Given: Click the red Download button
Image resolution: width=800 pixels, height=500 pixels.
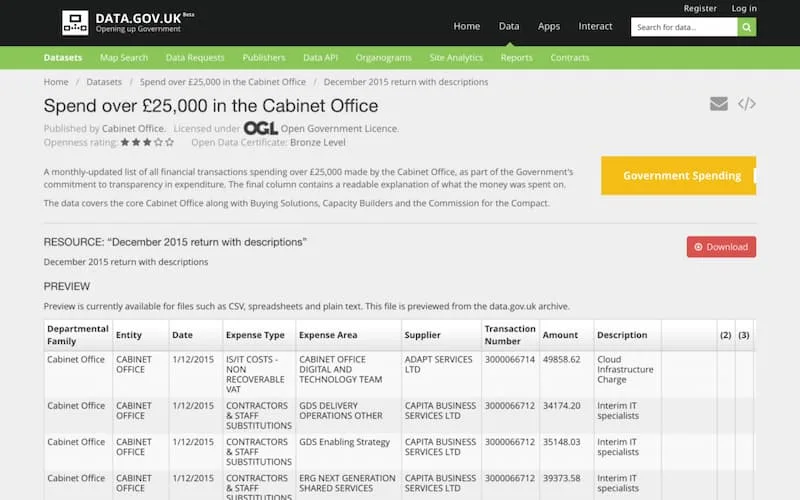Looking at the screenshot, I should point(721,247).
